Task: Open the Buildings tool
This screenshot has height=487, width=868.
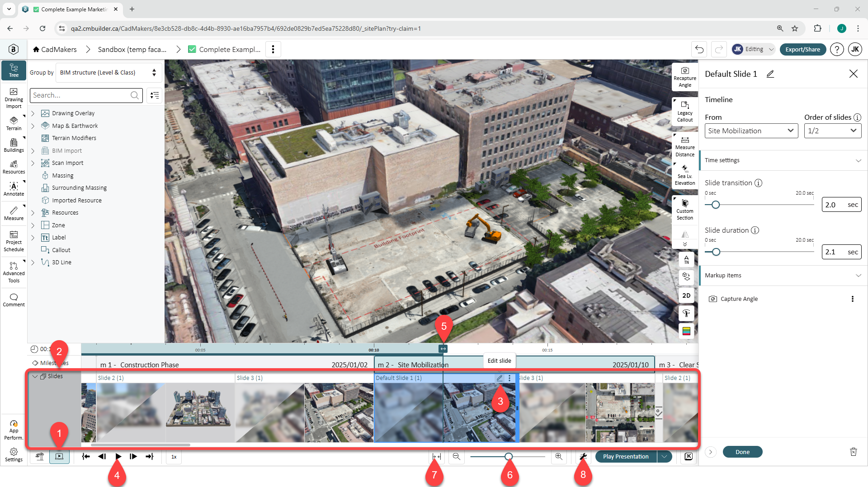Action: point(14,145)
